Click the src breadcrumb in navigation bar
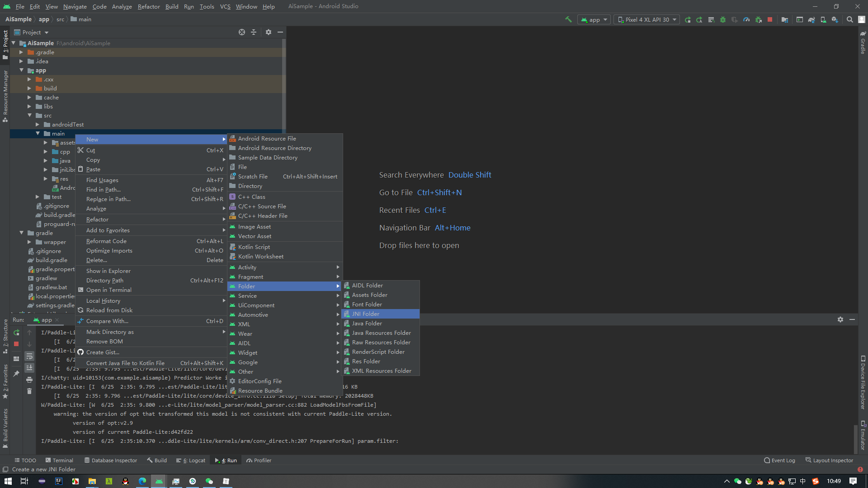 60,19
